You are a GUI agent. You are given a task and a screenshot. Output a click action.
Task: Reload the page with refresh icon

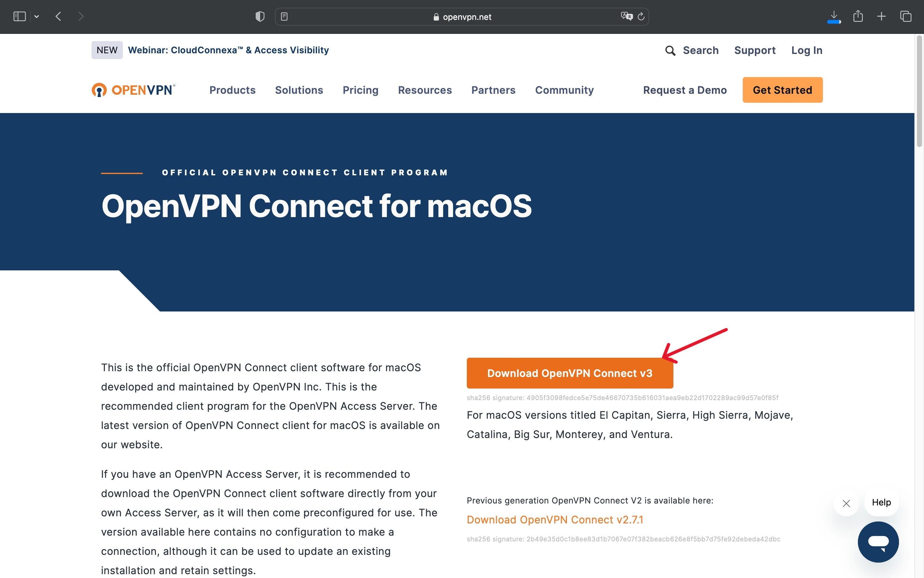tap(641, 16)
